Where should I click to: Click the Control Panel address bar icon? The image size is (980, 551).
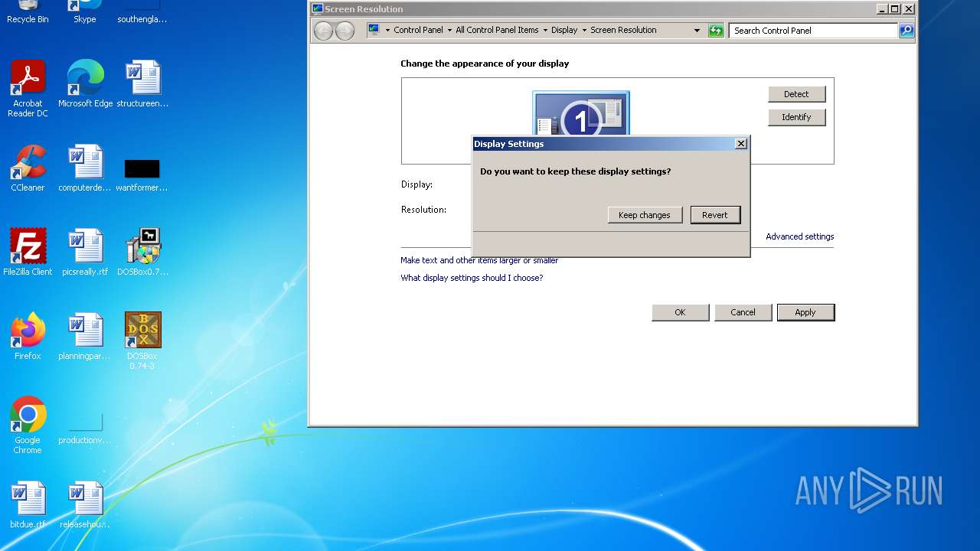click(374, 30)
